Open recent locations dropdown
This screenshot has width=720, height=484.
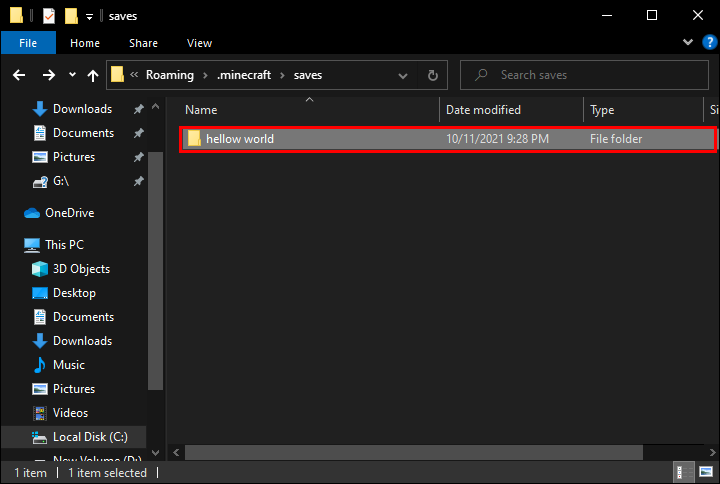click(x=72, y=75)
